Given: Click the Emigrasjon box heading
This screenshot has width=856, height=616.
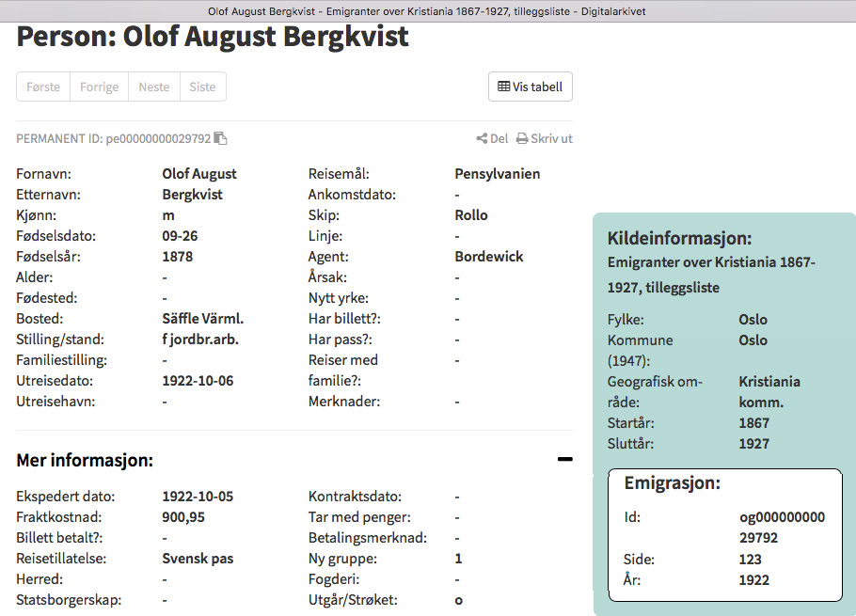Looking at the screenshot, I should [x=672, y=483].
